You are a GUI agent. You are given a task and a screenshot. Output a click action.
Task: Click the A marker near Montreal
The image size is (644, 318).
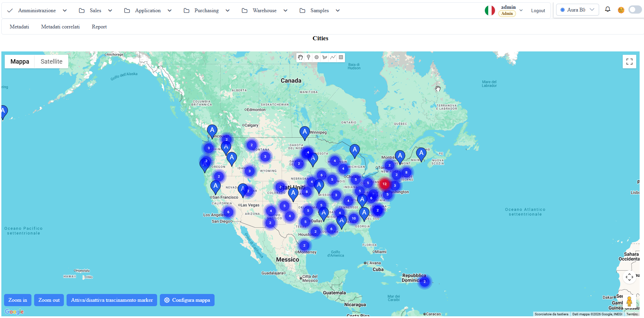(x=400, y=157)
